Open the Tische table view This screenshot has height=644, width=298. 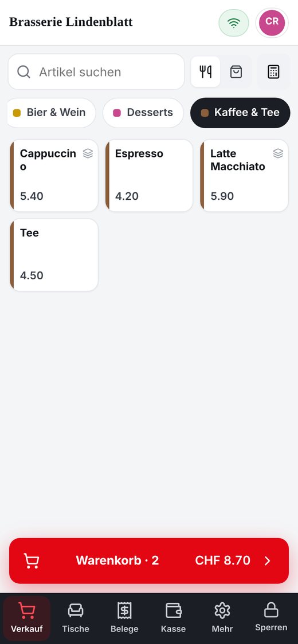coord(76,618)
